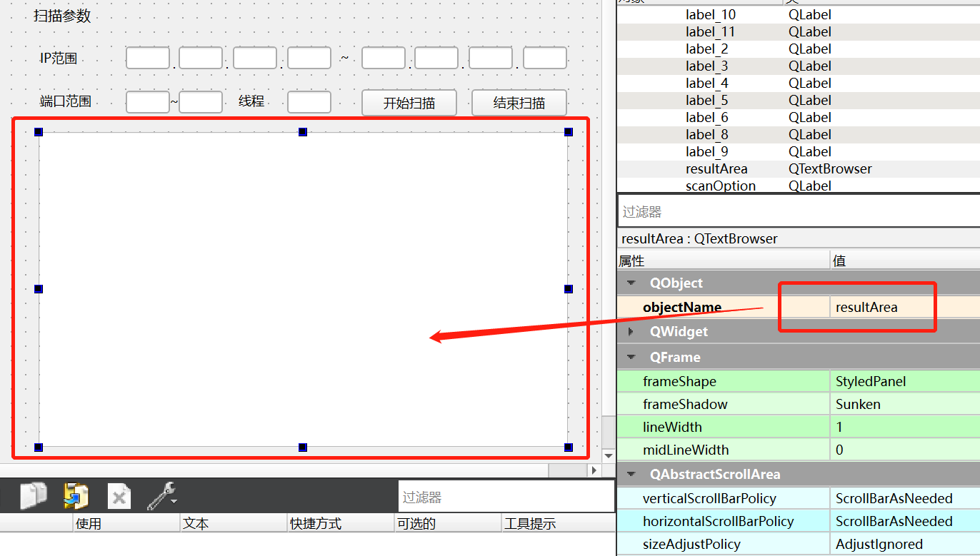Image resolution: width=980 pixels, height=556 pixels.
Task: Click the lineWidth value 1
Action: pos(905,427)
